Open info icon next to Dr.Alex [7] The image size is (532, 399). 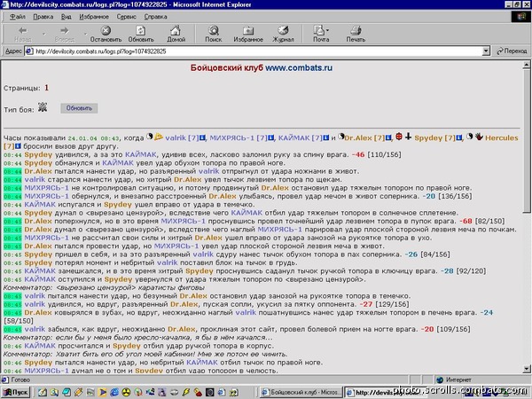(388, 137)
